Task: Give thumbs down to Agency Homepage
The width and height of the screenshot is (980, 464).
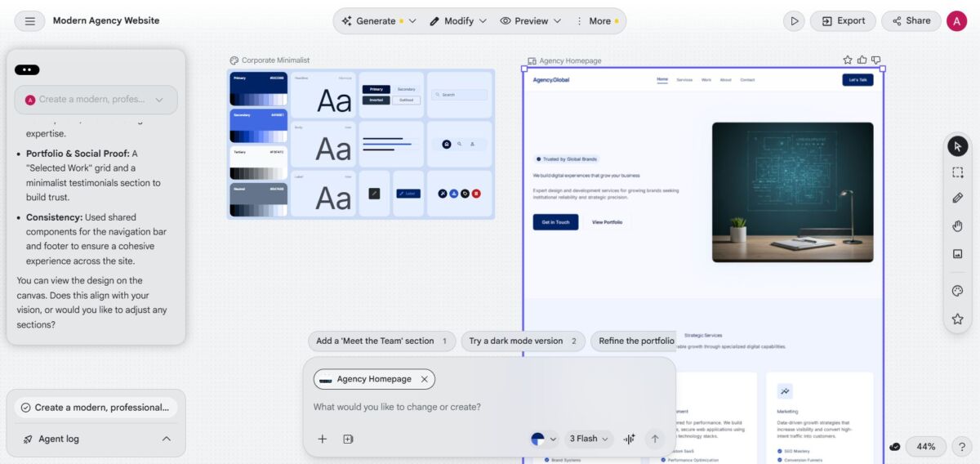Action: 875,60
